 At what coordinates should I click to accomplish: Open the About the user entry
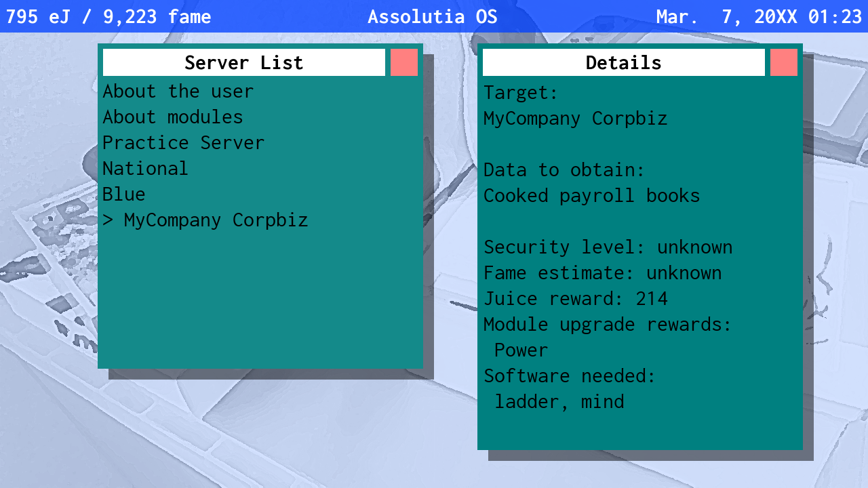(178, 91)
